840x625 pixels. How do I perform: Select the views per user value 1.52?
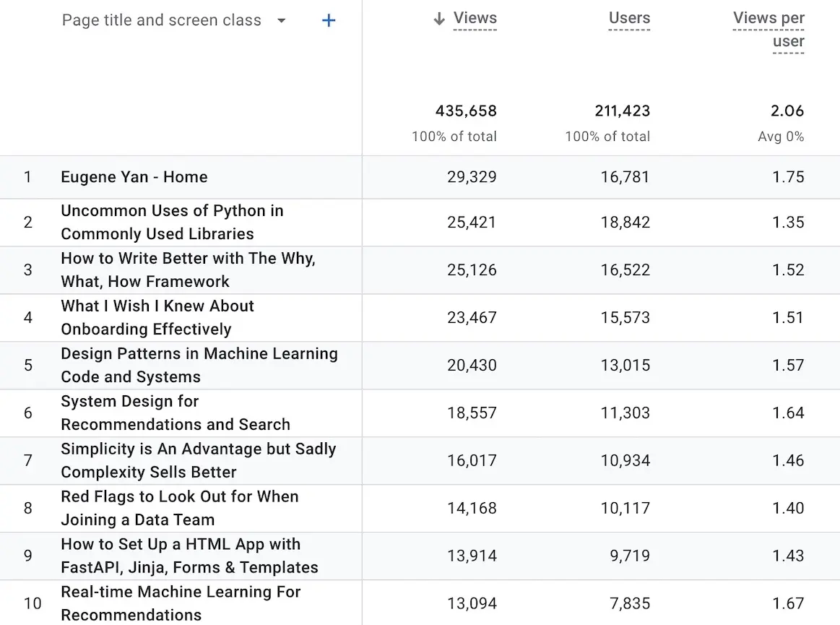coord(788,270)
